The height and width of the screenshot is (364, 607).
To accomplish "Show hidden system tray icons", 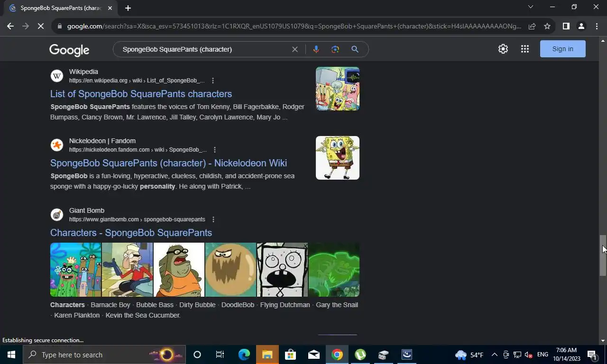I will pyautogui.click(x=494, y=355).
